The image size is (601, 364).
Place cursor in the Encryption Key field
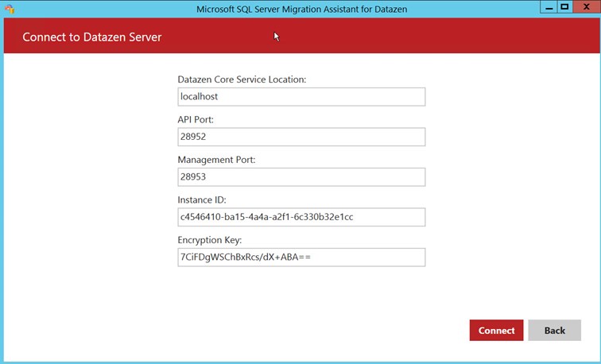tap(301, 258)
